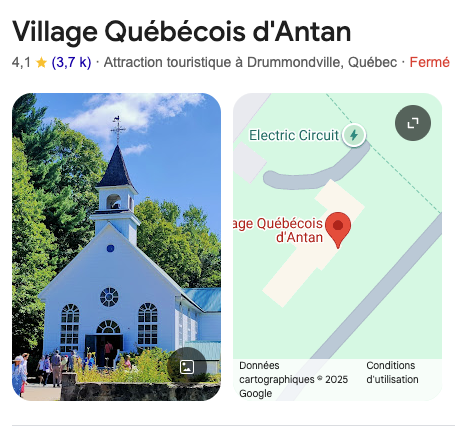
Task: Click the dashed green boundary line on map
Action: pos(383,153)
